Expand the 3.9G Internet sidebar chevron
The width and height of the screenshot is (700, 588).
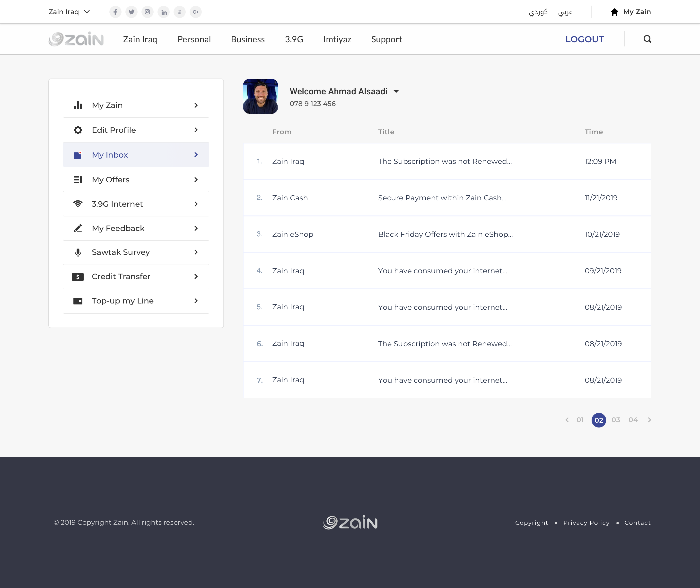[196, 204]
